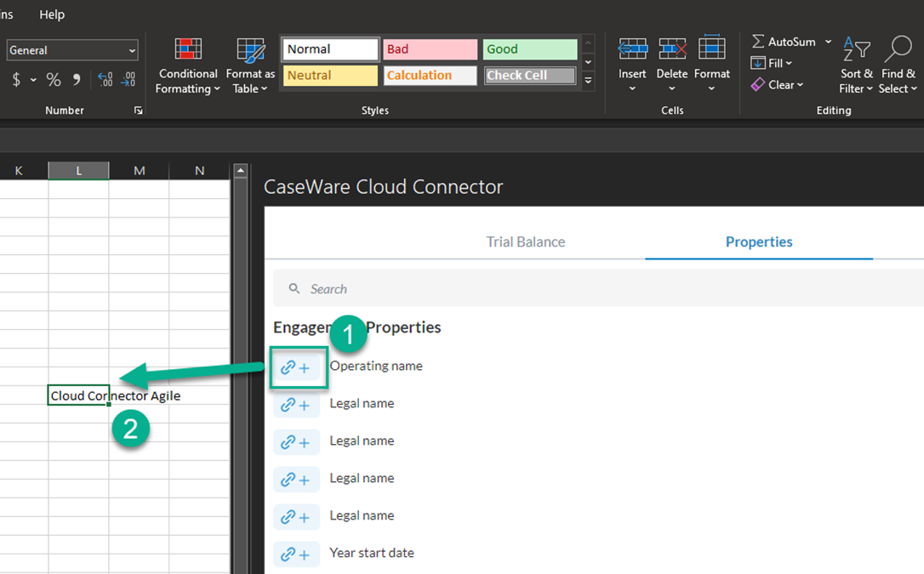The image size is (924, 574).
Task: Select column N header
Action: coord(200,171)
